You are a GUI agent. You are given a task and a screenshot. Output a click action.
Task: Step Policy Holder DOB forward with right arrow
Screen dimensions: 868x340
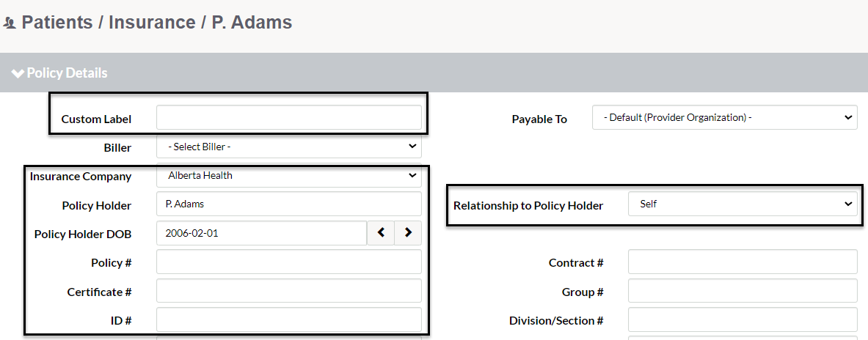408,233
